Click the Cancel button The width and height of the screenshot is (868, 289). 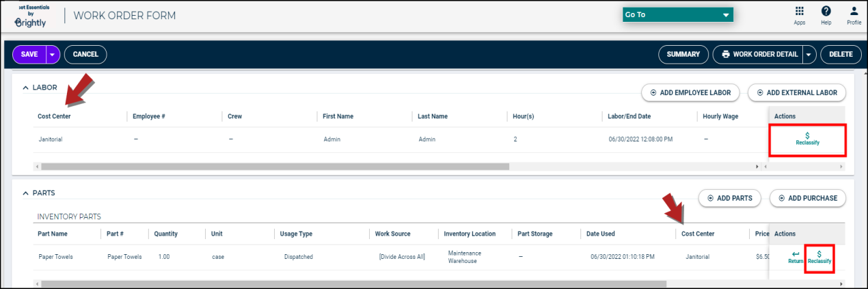[85, 55]
